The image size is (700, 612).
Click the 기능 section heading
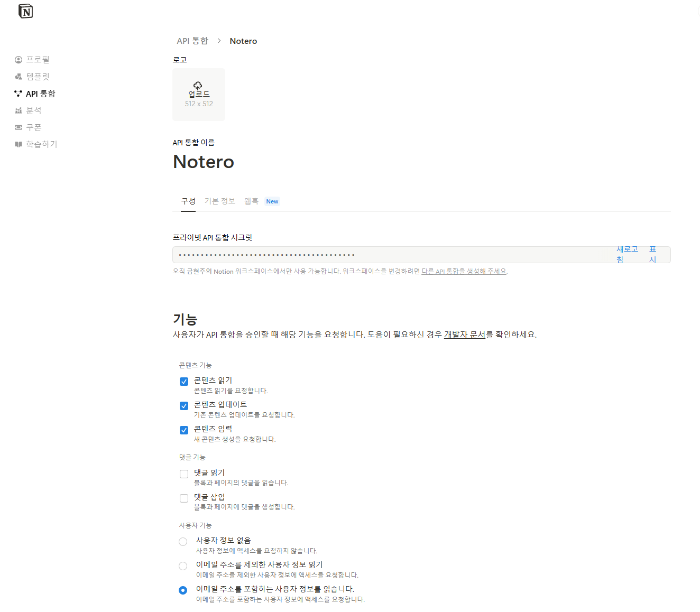pyautogui.click(x=185, y=319)
